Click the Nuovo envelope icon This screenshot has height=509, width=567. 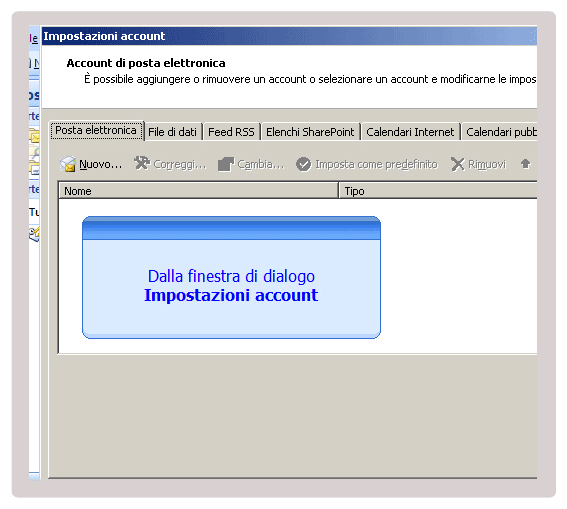coord(68,164)
